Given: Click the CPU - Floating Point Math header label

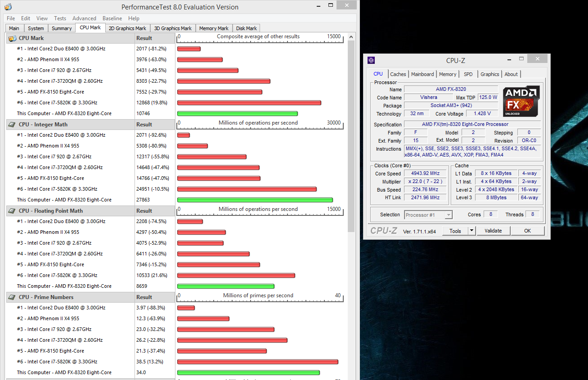Looking at the screenshot, I should coord(51,211).
